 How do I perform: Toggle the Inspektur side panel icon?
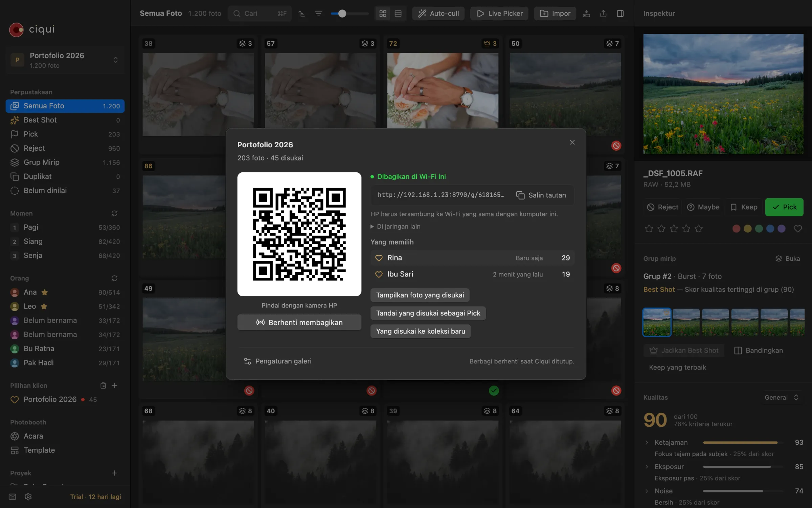(x=620, y=14)
